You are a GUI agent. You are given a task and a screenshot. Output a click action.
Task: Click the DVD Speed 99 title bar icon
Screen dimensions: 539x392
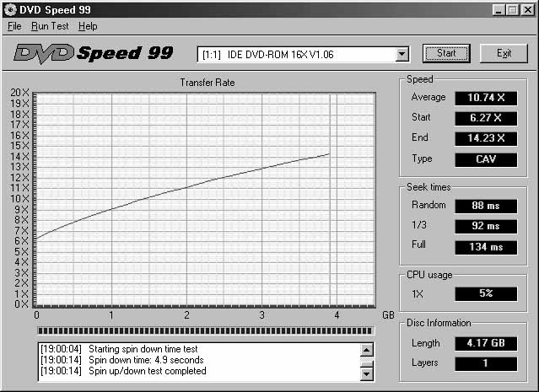tap(10, 9)
